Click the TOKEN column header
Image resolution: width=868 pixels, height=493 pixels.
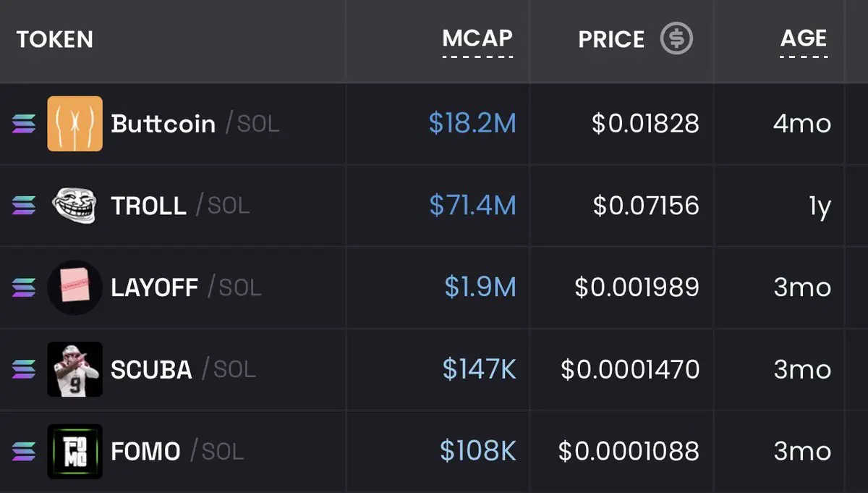(x=55, y=39)
